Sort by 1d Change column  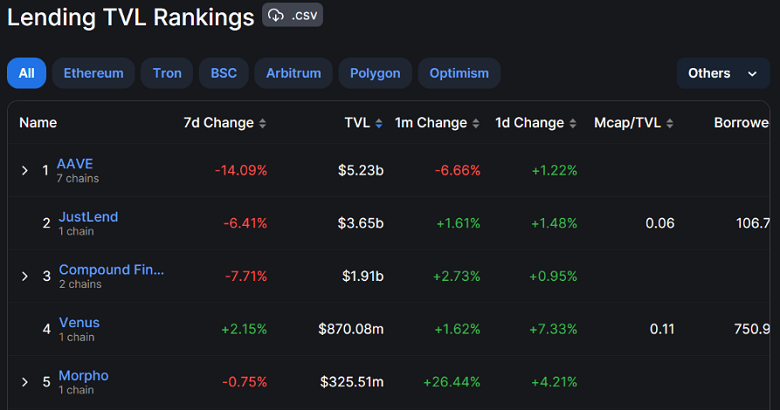click(535, 123)
